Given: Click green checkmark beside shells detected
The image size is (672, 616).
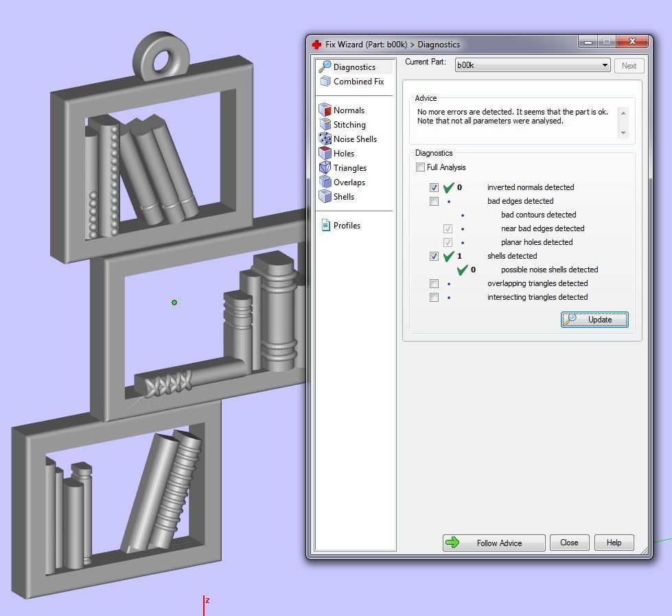Looking at the screenshot, I should pyautogui.click(x=448, y=256).
